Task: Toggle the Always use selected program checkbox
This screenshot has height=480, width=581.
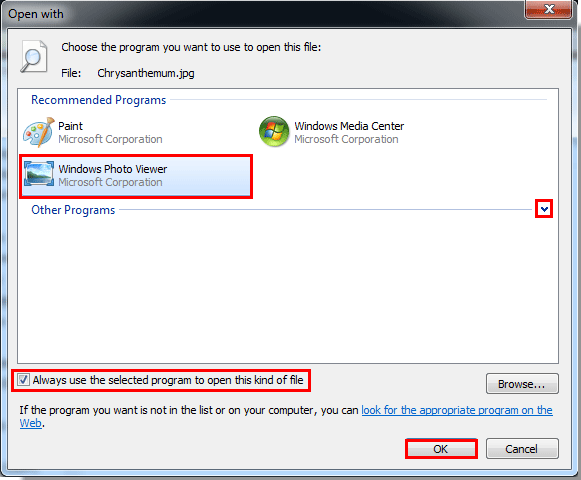Action: (x=23, y=380)
